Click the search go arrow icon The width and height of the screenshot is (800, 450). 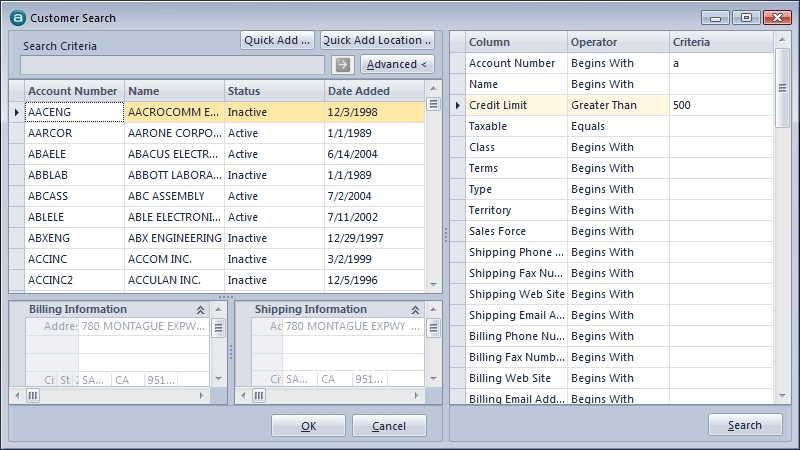[343, 65]
